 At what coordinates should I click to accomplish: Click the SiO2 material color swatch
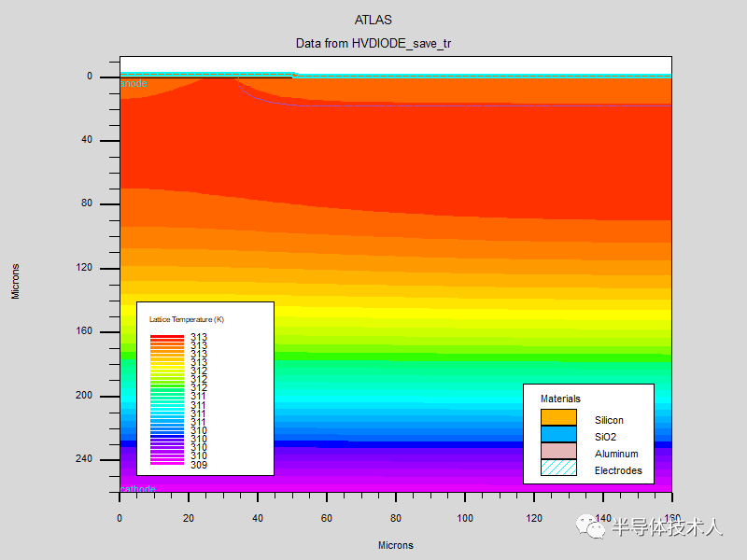tap(558, 434)
